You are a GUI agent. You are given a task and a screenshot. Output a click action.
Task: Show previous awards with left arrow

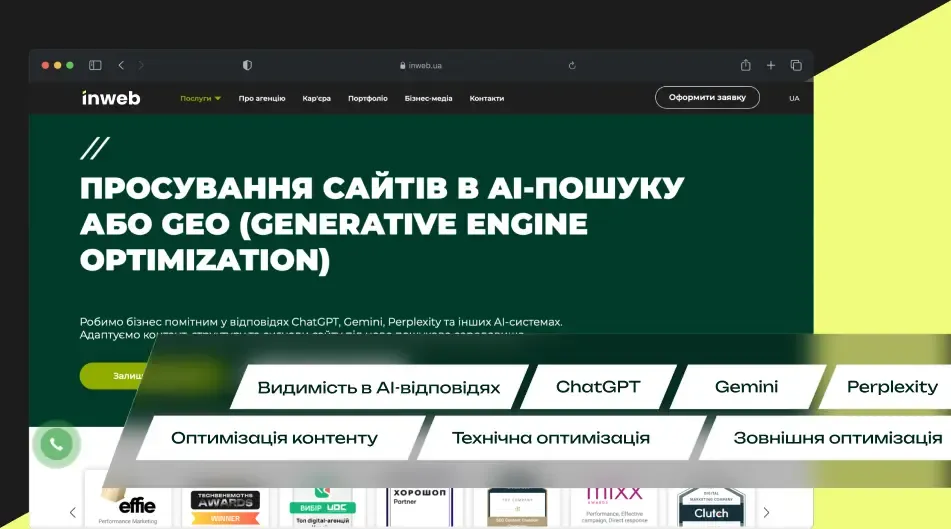[73, 512]
